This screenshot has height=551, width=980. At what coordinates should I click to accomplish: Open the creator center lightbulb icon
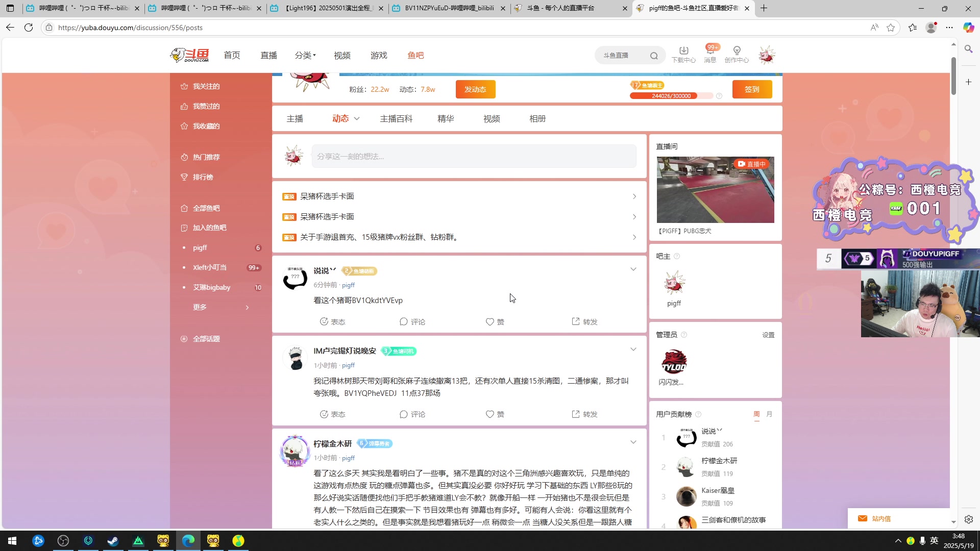(x=737, y=54)
